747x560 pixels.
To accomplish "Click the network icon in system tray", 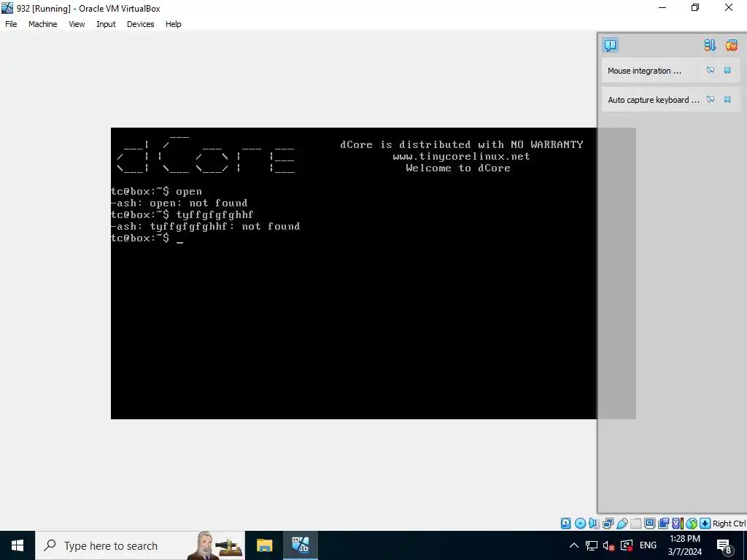I will click(591, 545).
